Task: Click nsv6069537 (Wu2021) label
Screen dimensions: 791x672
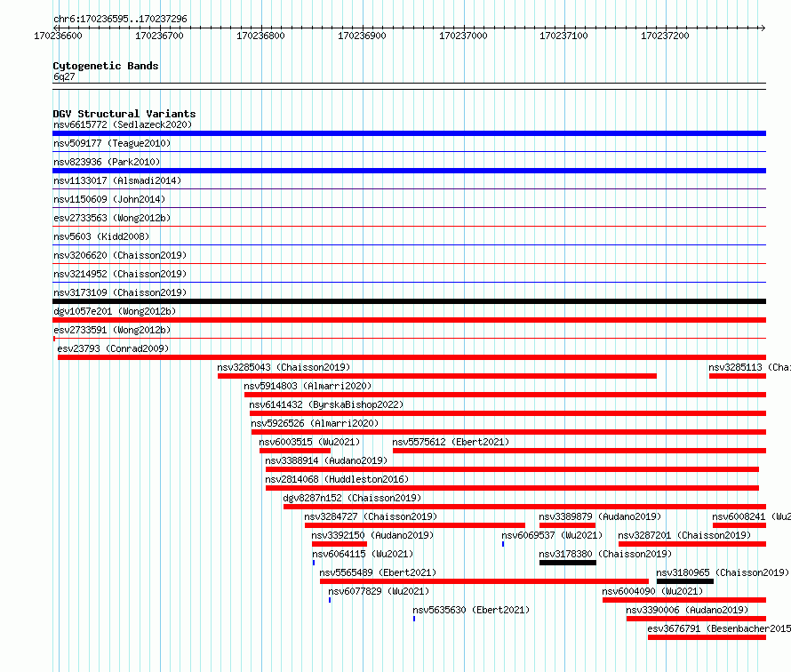Action: (x=552, y=535)
